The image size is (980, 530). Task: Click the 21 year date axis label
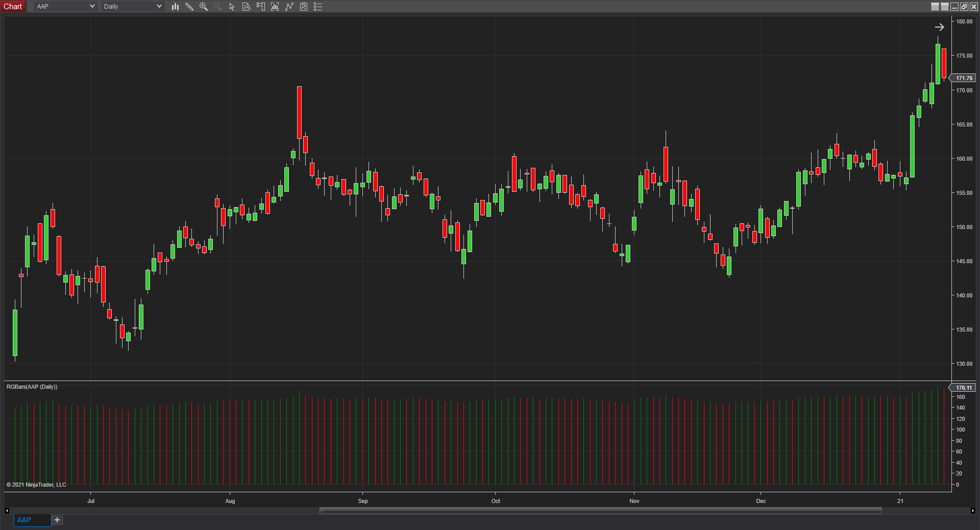click(x=900, y=501)
